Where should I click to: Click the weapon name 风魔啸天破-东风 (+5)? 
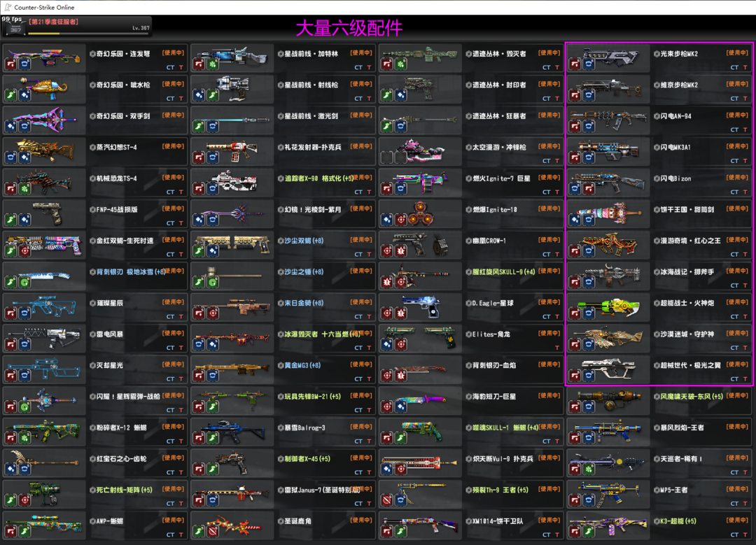tap(692, 397)
